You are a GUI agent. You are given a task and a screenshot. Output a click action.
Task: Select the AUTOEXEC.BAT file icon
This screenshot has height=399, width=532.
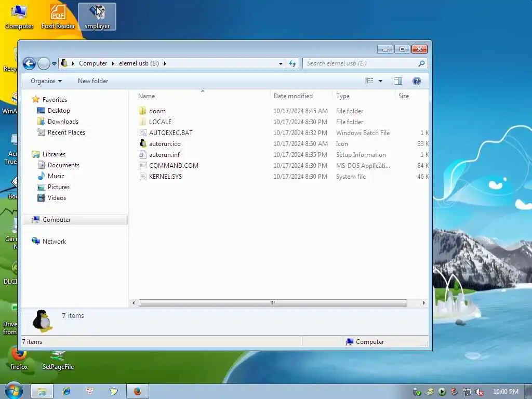142,132
